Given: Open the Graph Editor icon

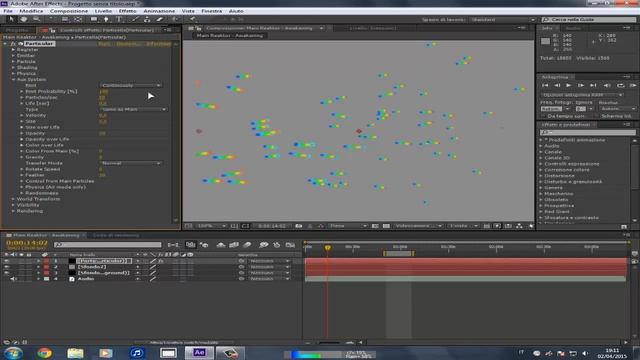Looking at the screenshot, I should (x=290, y=245).
